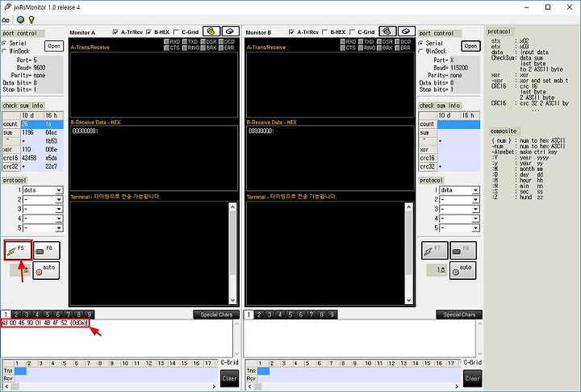Open left Special Chars button

216,315
